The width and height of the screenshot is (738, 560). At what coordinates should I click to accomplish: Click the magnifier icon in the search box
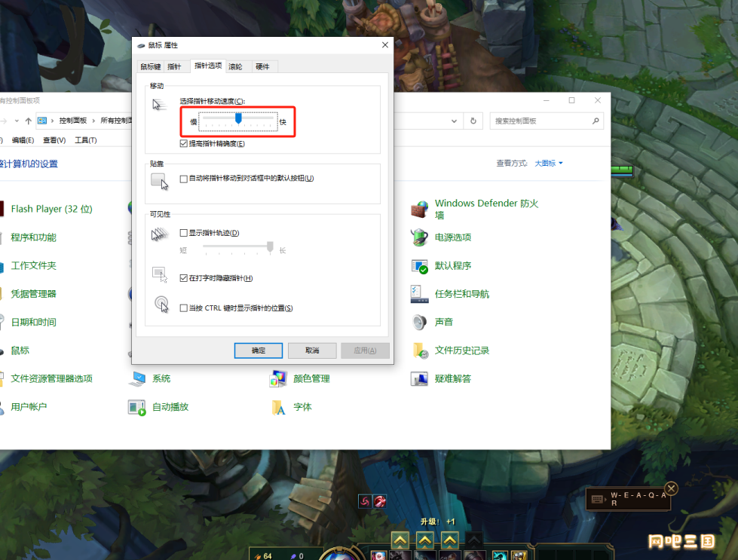coord(596,121)
